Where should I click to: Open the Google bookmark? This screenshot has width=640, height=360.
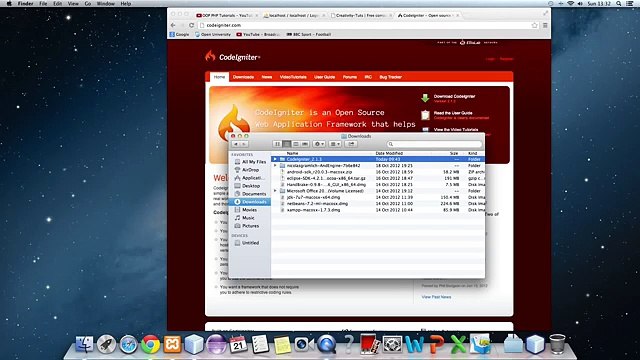pyautogui.click(x=180, y=35)
